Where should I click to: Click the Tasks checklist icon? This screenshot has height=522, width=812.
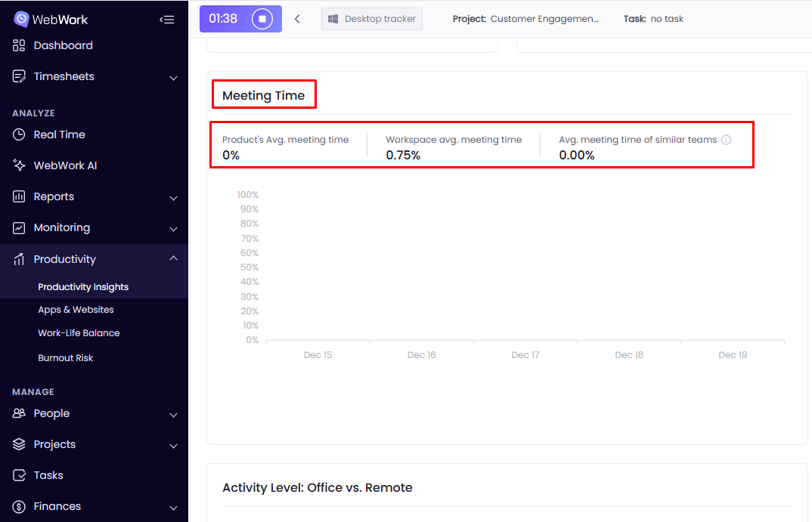coord(20,475)
